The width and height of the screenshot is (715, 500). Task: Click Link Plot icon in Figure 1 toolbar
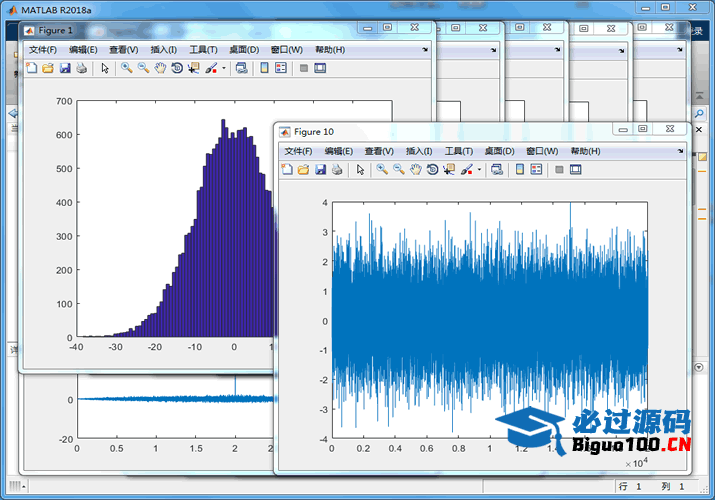tap(241, 68)
